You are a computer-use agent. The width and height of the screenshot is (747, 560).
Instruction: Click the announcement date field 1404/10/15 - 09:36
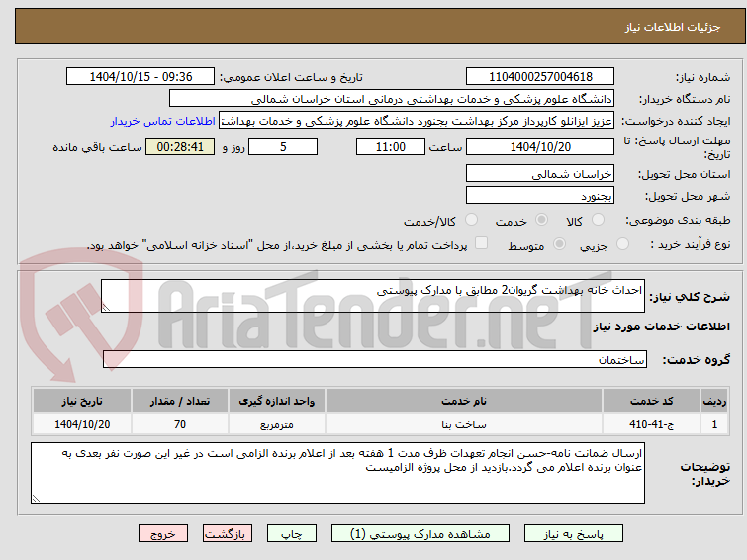pos(140,77)
